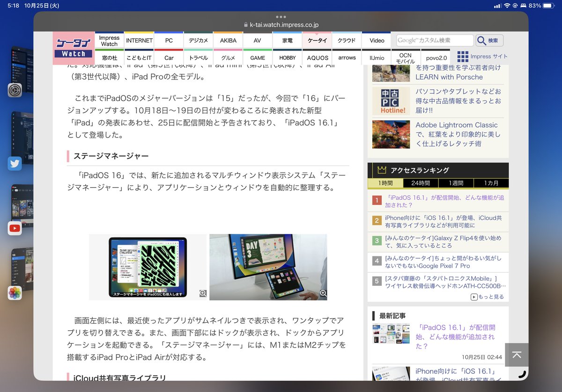
Task: Open the OCN モバイル tab
Action: coord(406,58)
